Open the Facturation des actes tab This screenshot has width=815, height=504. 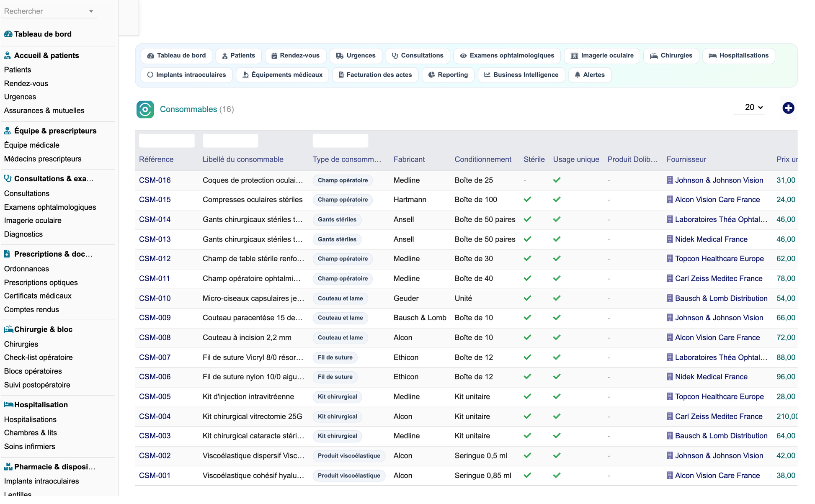pos(375,75)
